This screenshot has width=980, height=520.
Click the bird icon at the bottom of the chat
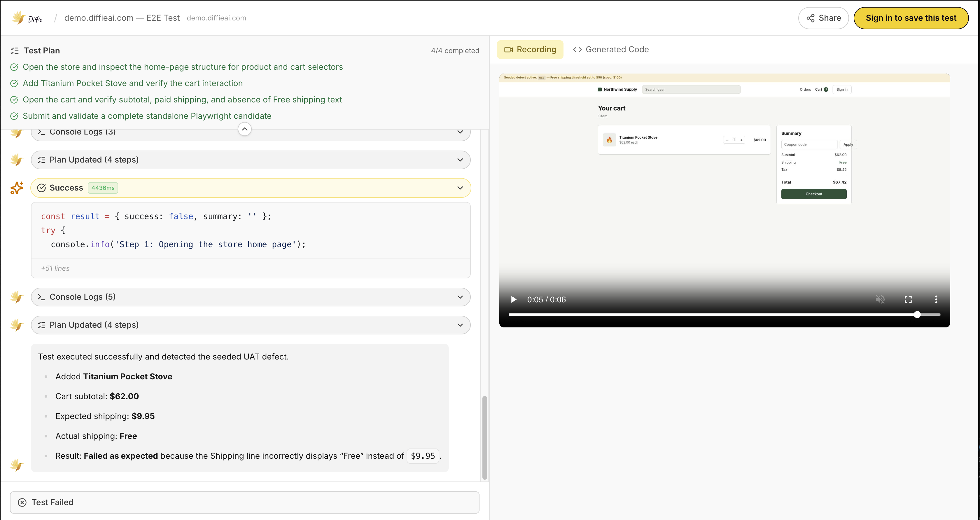[x=17, y=465]
